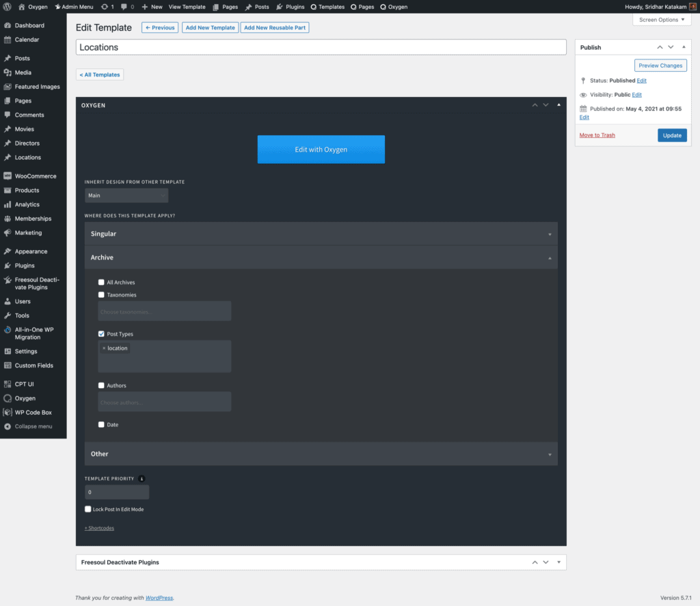Image resolution: width=700 pixels, height=606 pixels.
Task: Uncheck the Post Types checkbox
Action: coord(101,334)
